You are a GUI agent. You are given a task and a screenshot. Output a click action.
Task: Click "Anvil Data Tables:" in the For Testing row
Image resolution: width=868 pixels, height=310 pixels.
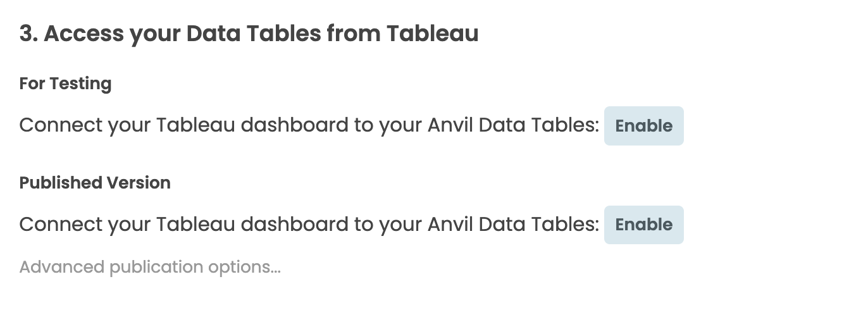point(513,125)
